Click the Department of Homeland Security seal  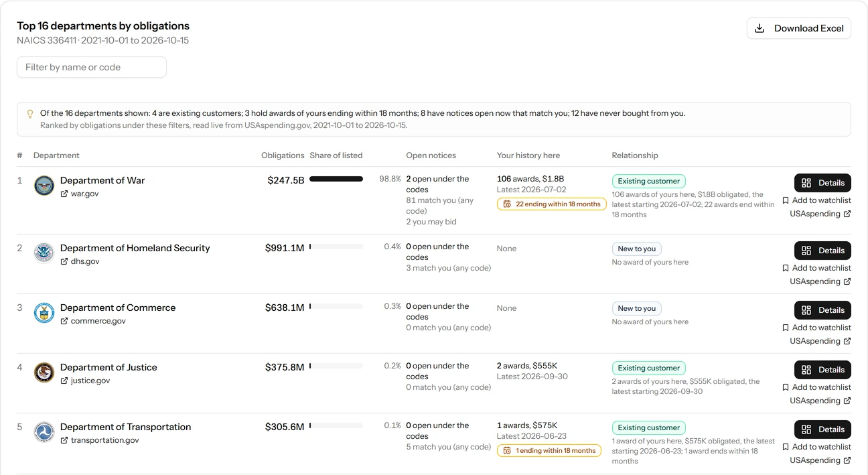coord(44,253)
